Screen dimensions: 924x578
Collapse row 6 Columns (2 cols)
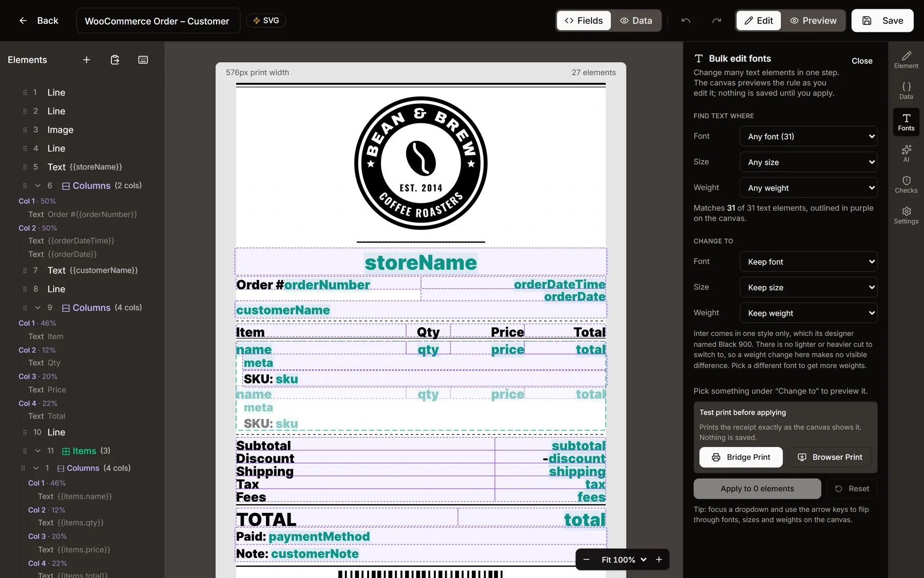[x=37, y=186]
